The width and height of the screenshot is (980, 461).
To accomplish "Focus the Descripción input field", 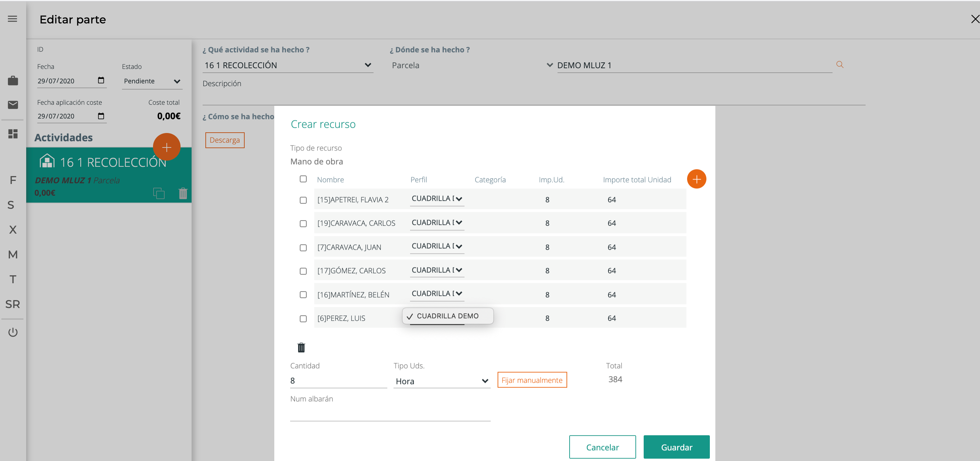I will coord(534,98).
